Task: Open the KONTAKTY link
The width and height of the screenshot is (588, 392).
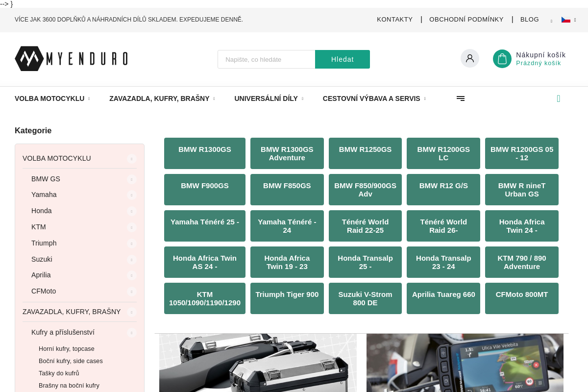Action: 394,20
